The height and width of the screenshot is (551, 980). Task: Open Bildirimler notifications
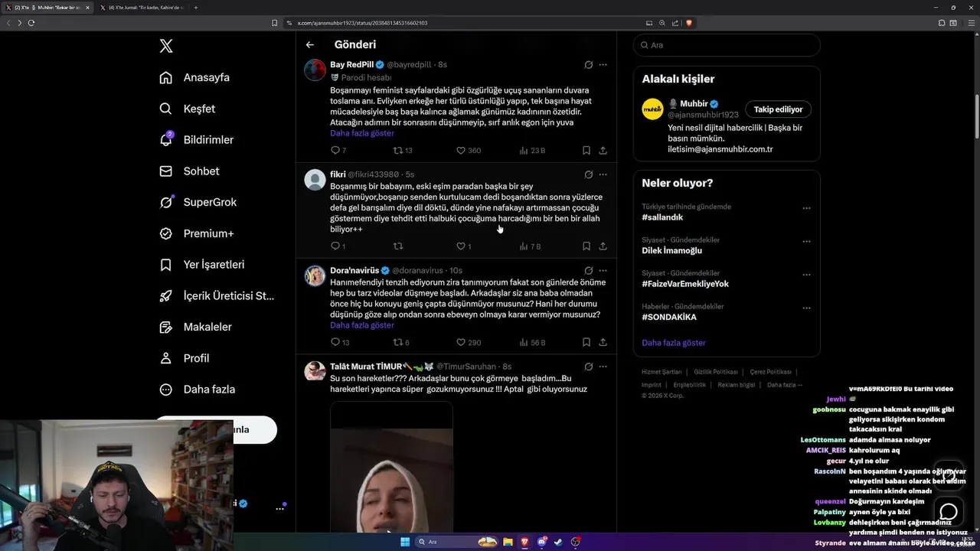[196, 140]
